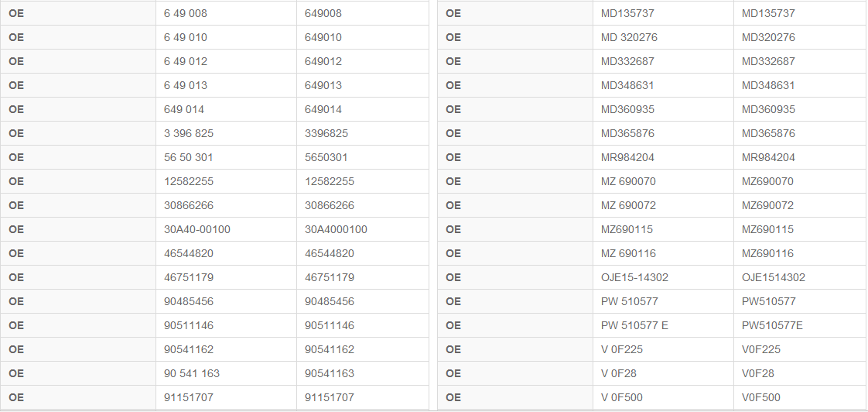868x412 pixels.
Task: Select the normalized cell 46751179
Action: (363, 278)
